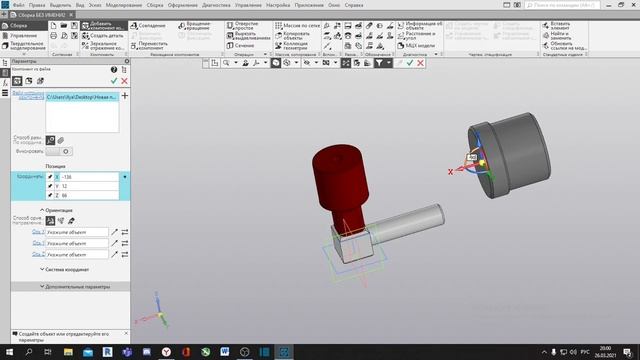This screenshot has height=360, width=640.
Task: Choose Вырезать выдавливанием operation
Action: click(x=248, y=36)
